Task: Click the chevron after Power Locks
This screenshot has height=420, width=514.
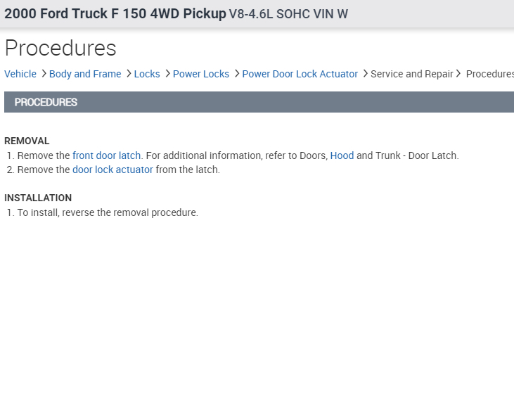Action: coord(237,73)
